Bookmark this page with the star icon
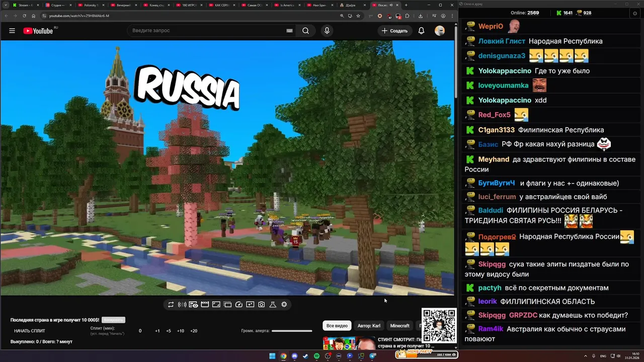 point(358,16)
